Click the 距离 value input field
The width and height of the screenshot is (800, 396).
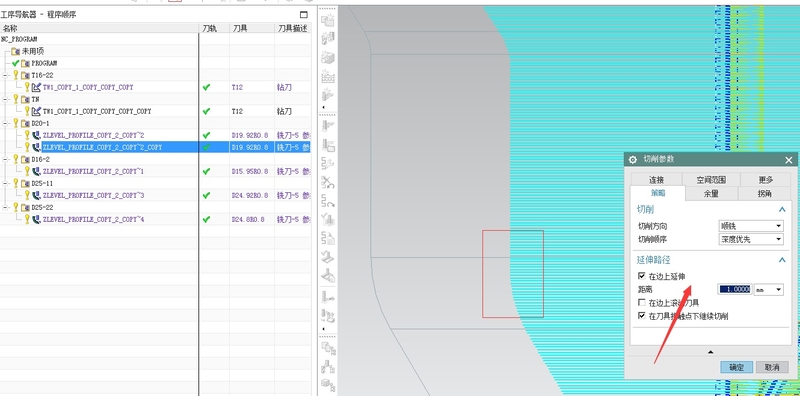pyautogui.click(x=735, y=289)
